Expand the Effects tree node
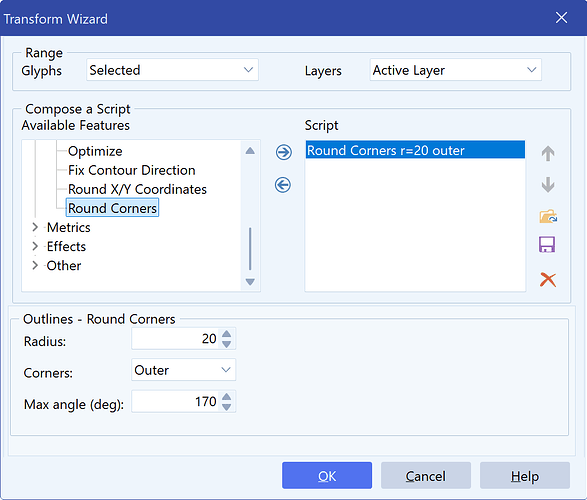The image size is (587, 500). (35, 246)
